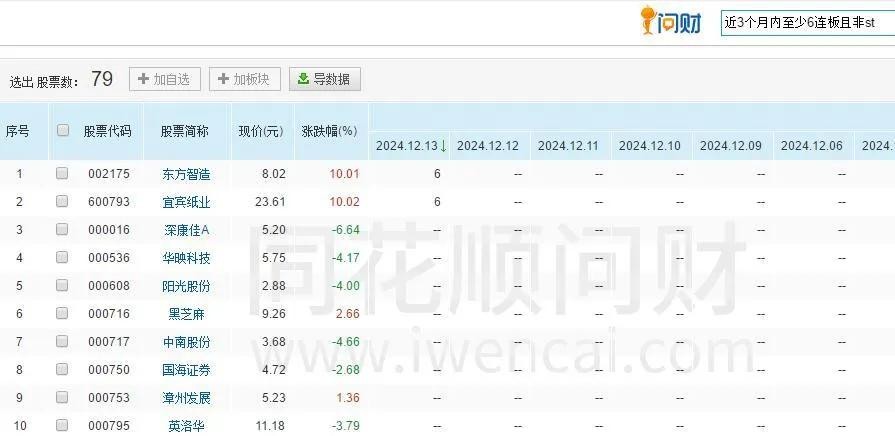Click the 2024.12.09 date column header
The height and width of the screenshot is (436, 895).
coord(730,146)
